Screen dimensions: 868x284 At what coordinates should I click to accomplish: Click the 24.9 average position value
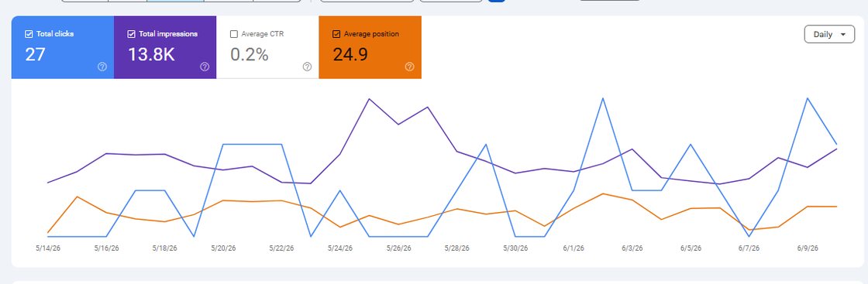tap(350, 55)
